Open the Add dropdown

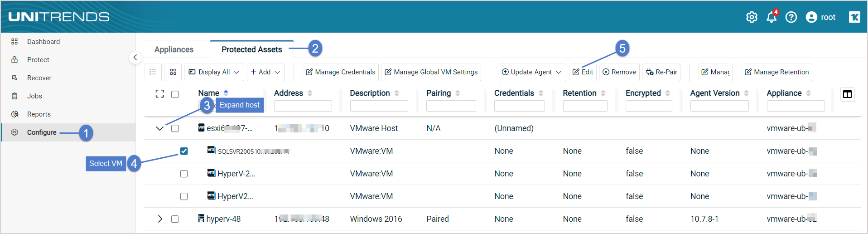265,72
